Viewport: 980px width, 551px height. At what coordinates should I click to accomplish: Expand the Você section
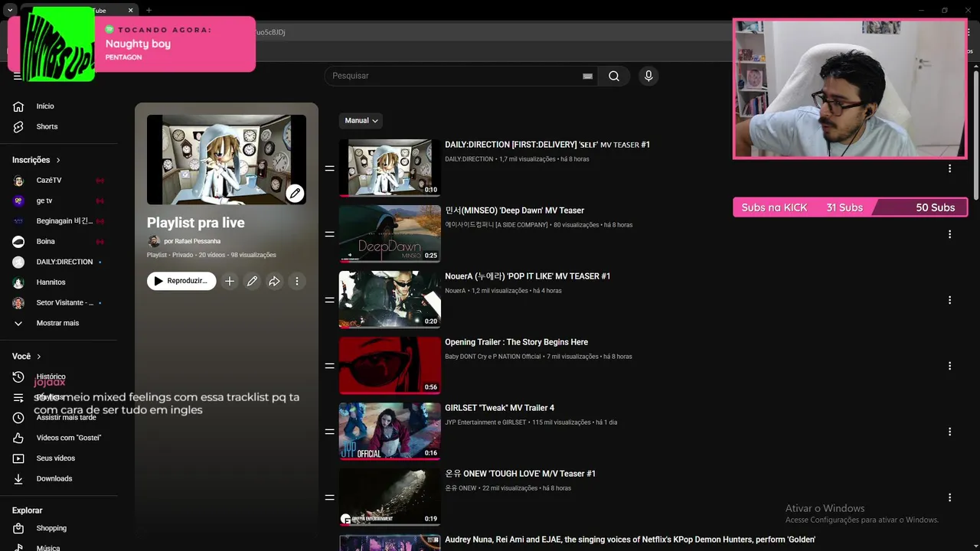tap(27, 356)
